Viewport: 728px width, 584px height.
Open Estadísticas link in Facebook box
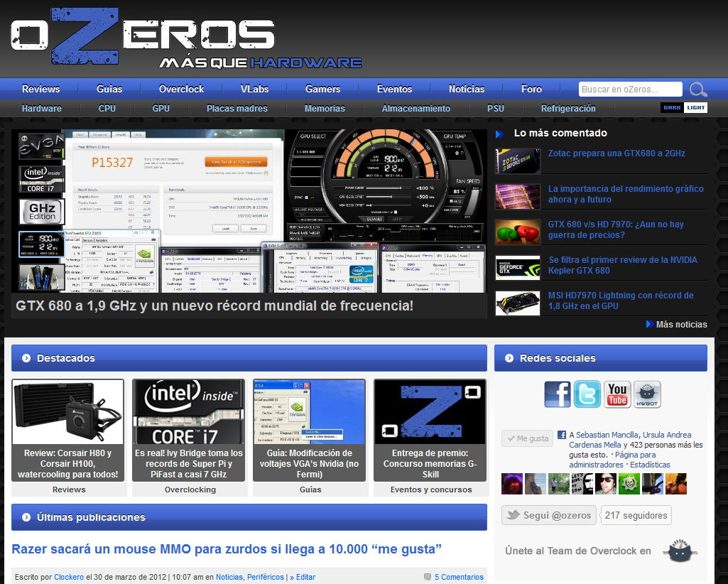coord(650,465)
